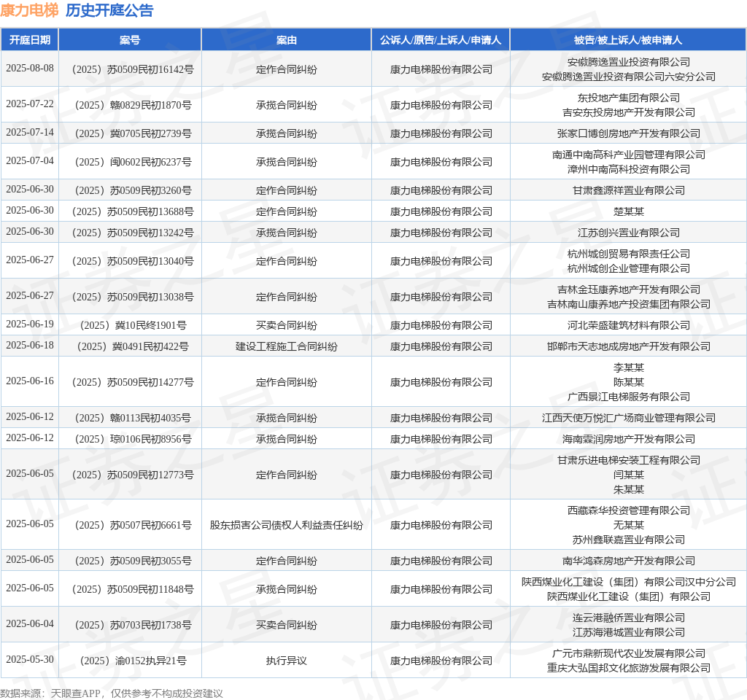Viewport: 747px width, 700px height.
Task: Select case number 冀10民终1901号
Action: click(133, 326)
